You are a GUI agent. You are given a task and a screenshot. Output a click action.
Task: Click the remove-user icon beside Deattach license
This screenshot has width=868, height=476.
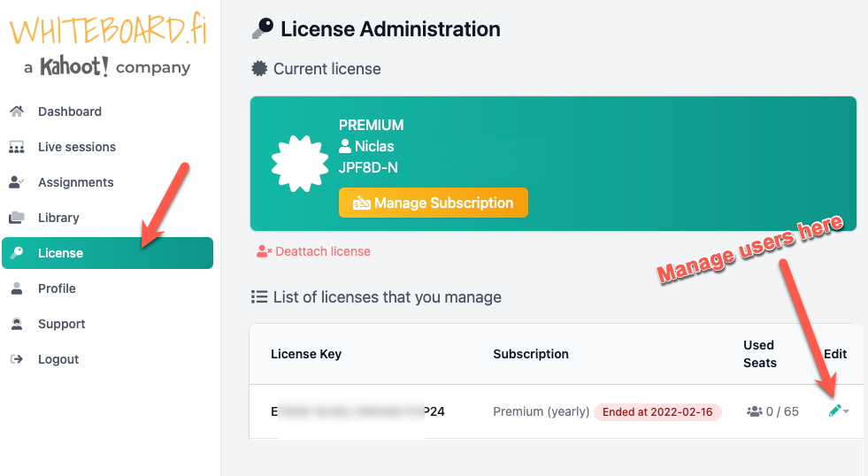click(x=264, y=251)
